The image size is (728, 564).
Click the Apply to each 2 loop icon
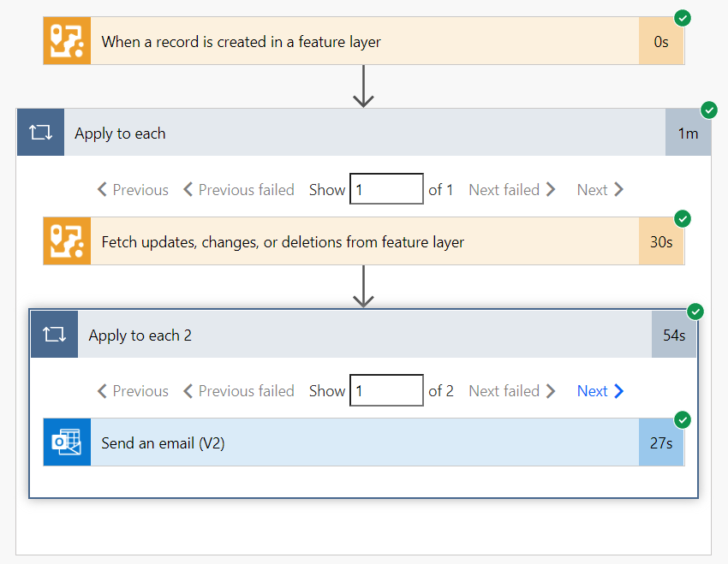(x=54, y=335)
